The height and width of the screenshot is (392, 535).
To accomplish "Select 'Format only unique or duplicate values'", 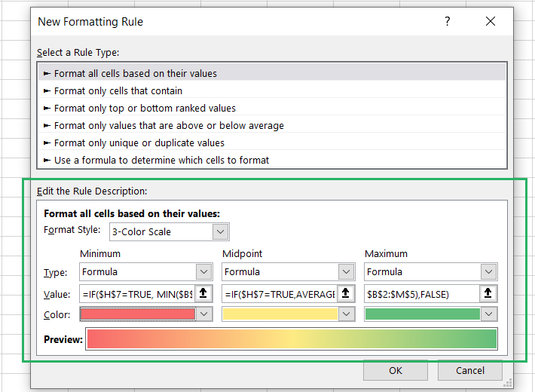I will [139, 142].
